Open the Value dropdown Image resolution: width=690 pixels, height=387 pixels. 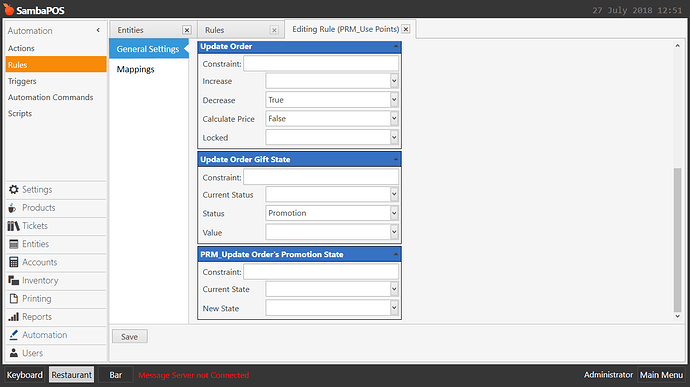tap(394, 232)
